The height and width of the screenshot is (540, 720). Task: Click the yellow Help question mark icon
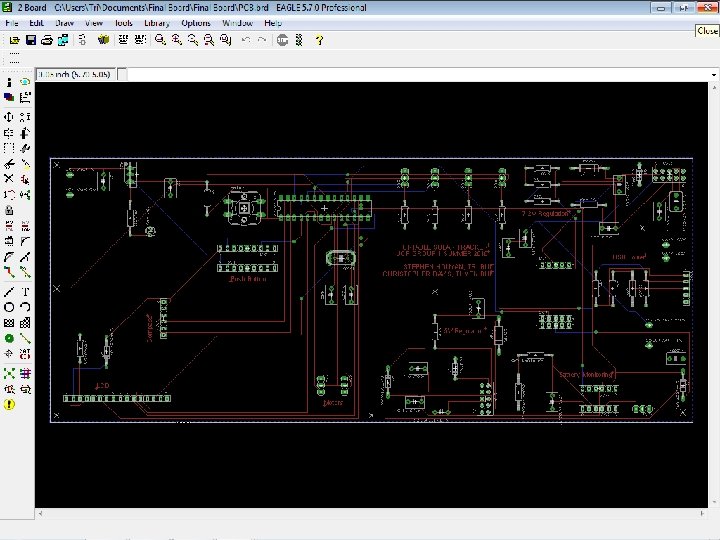coord(319,40)
